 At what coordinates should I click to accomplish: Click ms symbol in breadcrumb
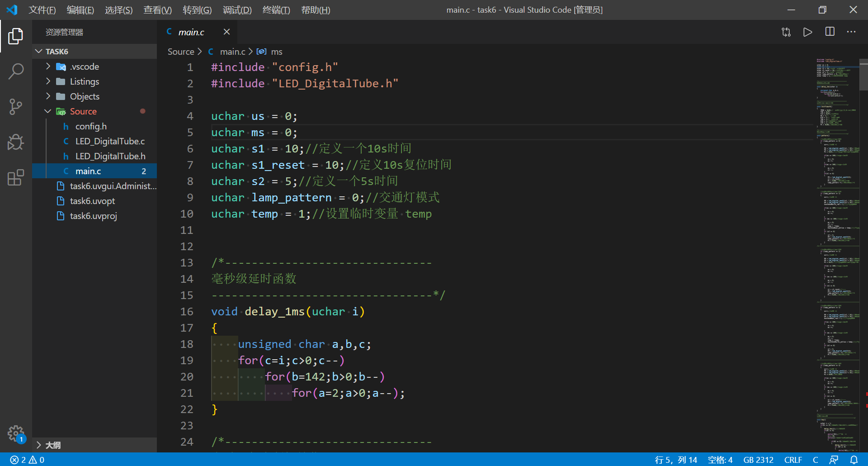[x=277, y=52]
